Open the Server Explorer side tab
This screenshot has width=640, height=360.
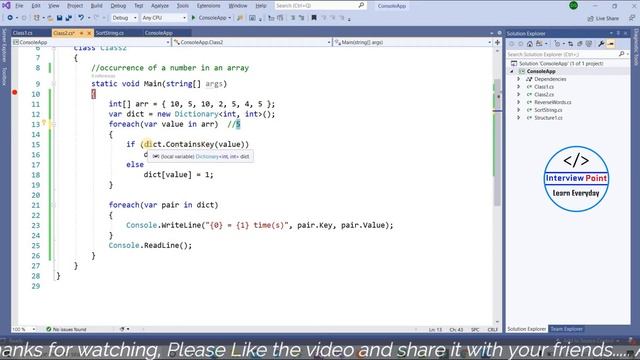(x=4, y=45)
